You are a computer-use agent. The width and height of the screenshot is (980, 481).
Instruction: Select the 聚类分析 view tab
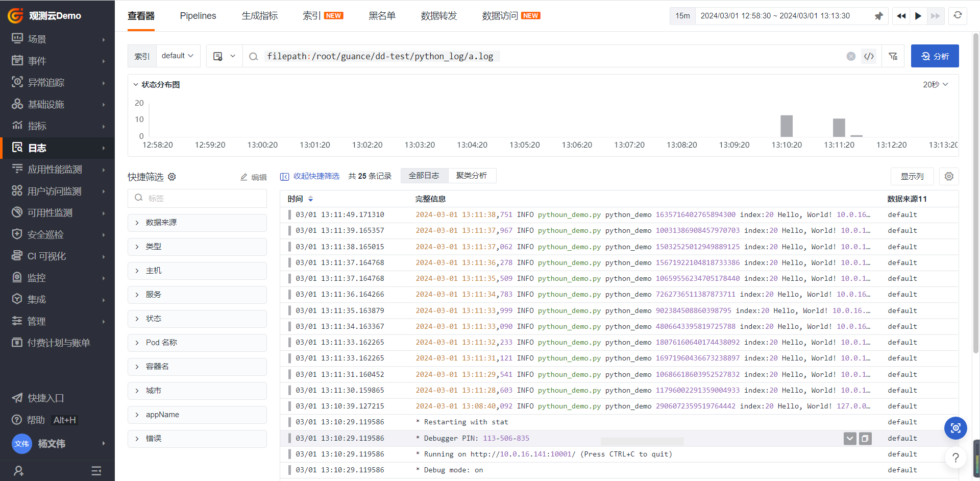(472, 176)
